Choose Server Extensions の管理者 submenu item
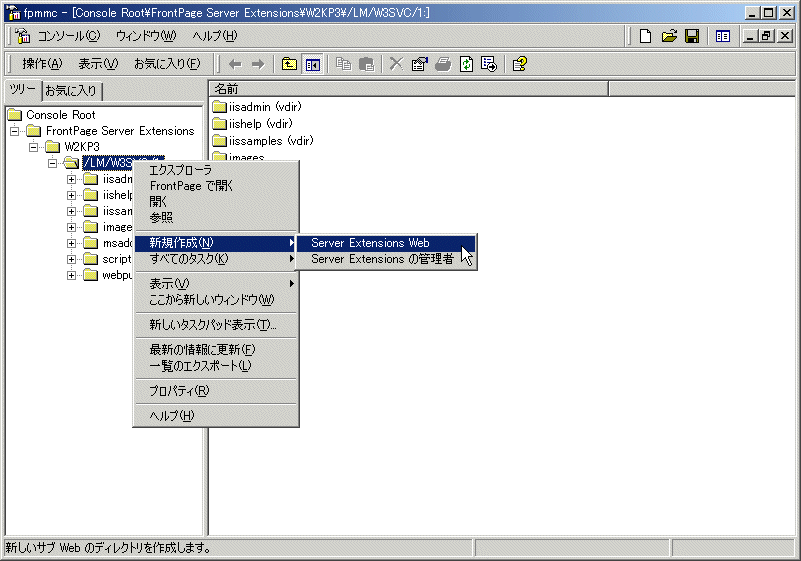 click(386, 259)
